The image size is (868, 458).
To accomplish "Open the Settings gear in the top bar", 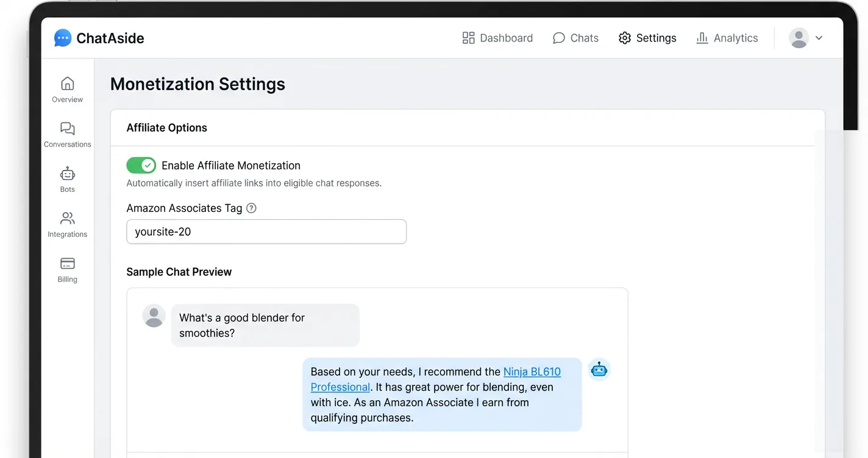I will (x=624, y=38).
